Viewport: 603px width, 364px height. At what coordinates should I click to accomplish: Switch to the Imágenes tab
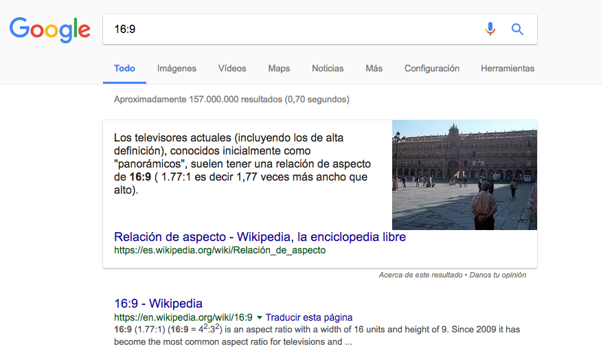(177, 69)
